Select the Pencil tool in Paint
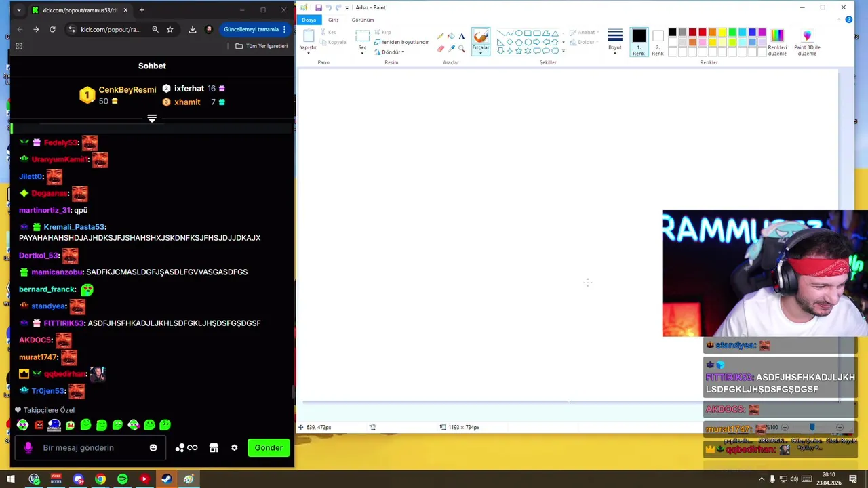 tap(440, 36)
